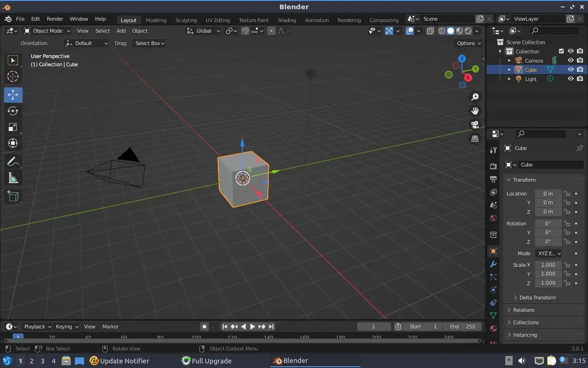The height and width of the screenshot is (368, 588).
Task: Jump to the timeline end frame
Action: [x=271, y=327]
